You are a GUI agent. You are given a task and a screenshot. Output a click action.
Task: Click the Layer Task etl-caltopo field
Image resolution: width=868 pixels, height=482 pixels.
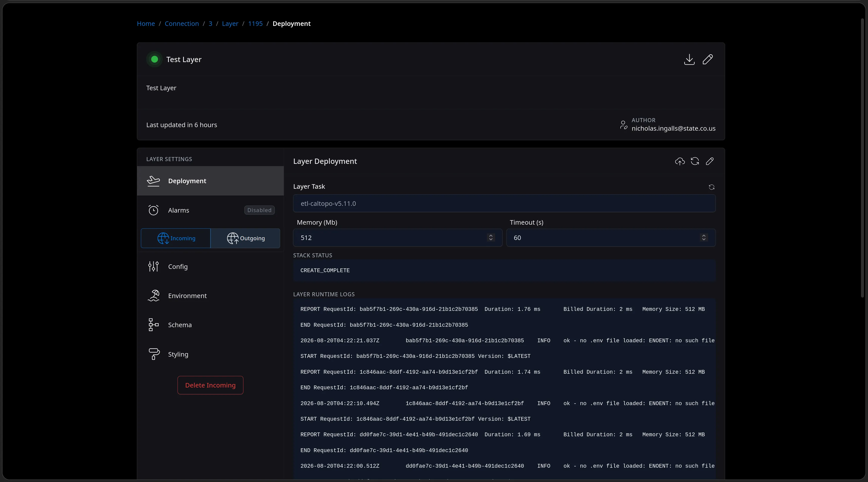[504, 203]
